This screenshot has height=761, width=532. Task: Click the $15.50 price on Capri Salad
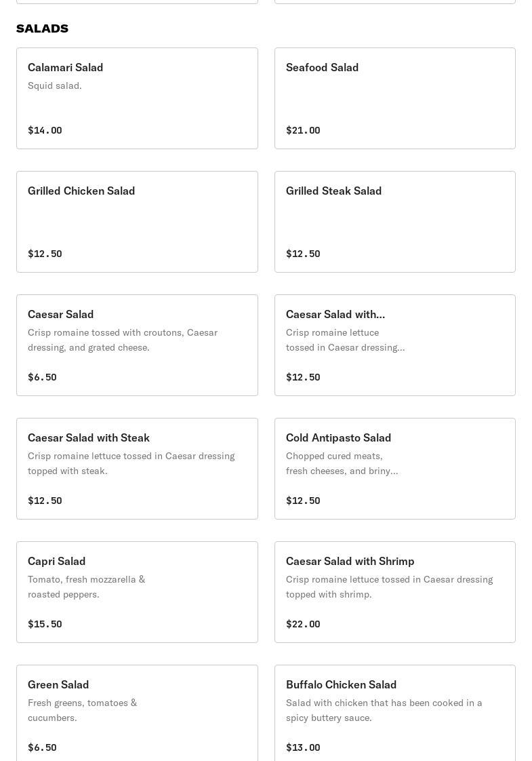pos(45,624)
